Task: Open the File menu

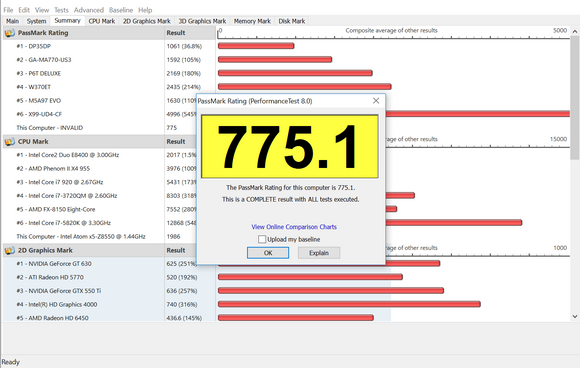Action: [x=8, y=10]
